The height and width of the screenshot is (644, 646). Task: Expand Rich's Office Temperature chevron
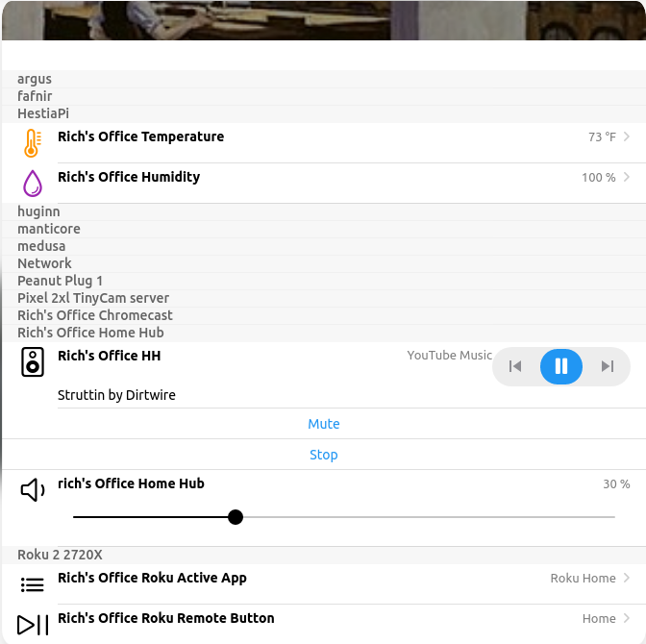pos(627,136)
